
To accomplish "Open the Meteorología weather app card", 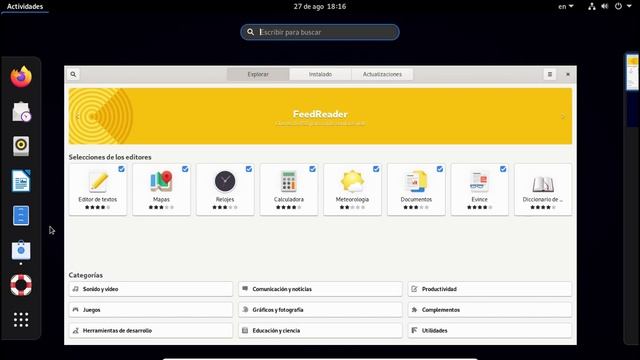I will (x=352, y=189).
